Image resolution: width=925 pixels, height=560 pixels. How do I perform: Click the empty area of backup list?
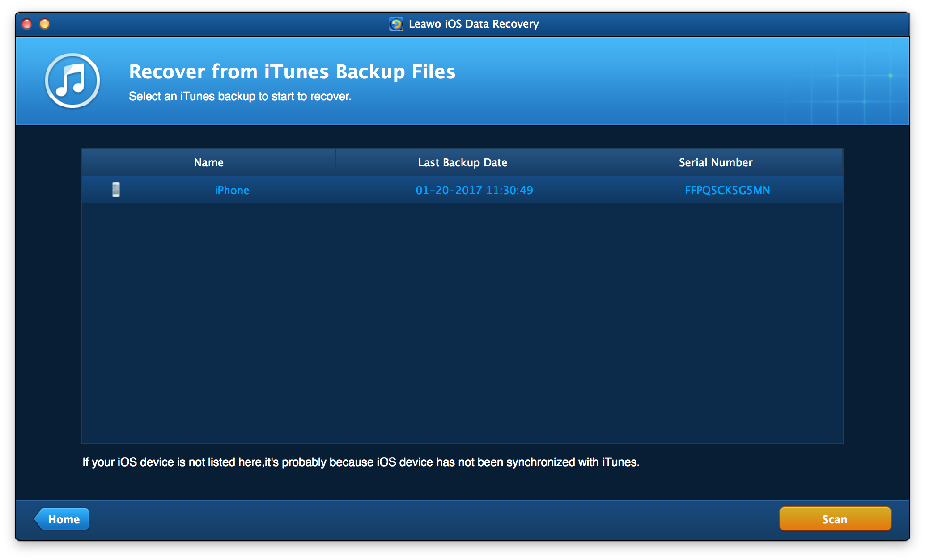coord(462,322)
